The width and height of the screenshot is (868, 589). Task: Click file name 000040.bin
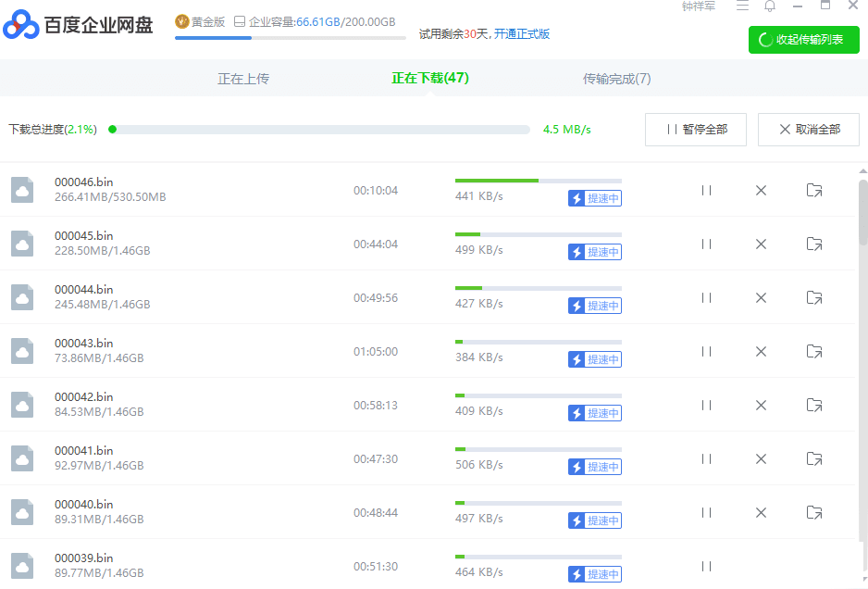click(83, 505)
